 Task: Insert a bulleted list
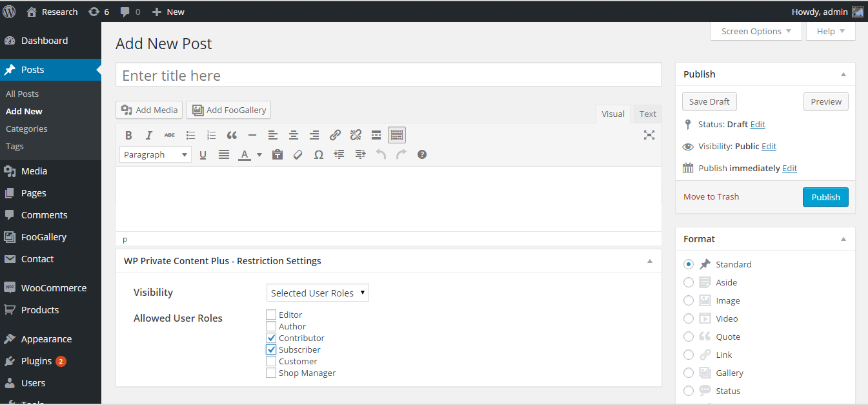190,135
